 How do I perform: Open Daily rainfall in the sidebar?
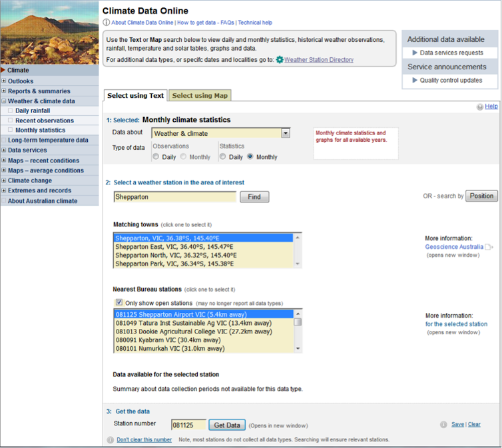[x=33, y=111]
